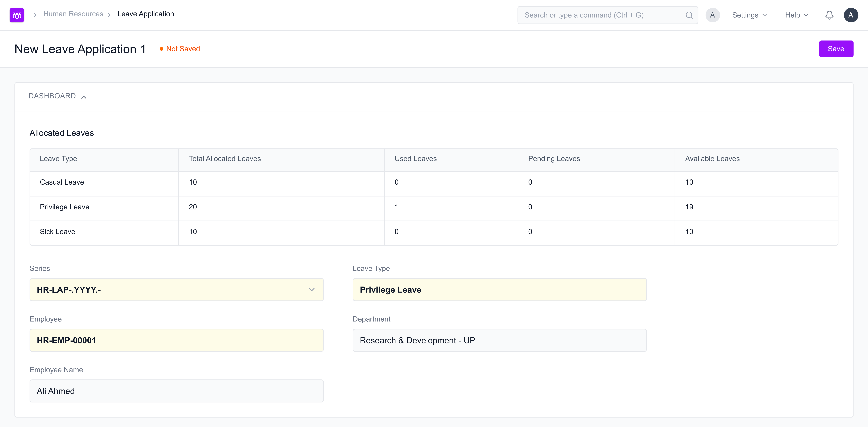Screen dimensions: 868x427
Task: Collapse the Dashboard section
Action: 58,96
